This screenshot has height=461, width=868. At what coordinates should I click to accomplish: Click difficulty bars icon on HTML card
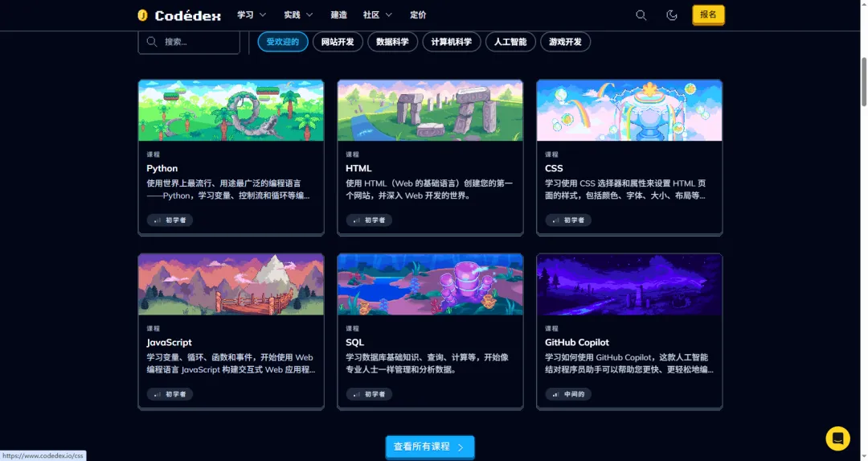(x=357, y=220)
